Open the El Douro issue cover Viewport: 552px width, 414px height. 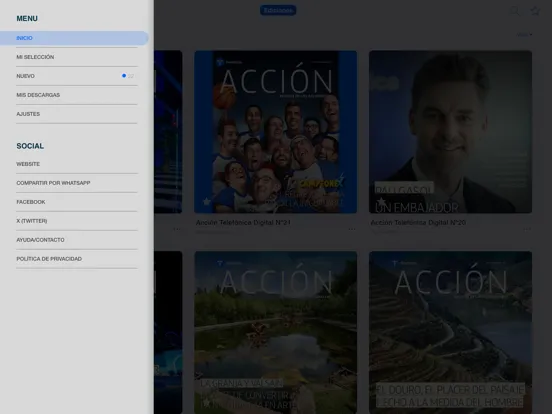450,332
